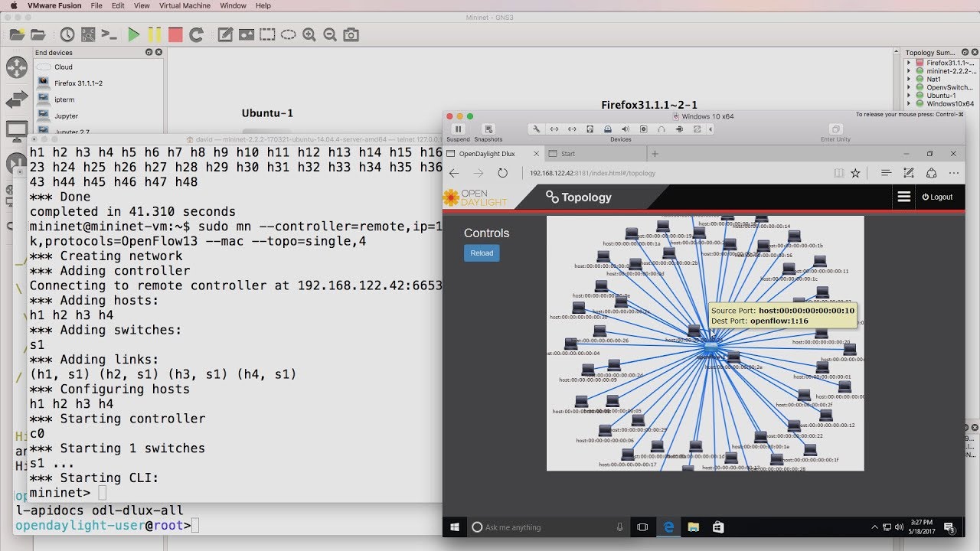Show or hide interface labels icon in GNS3

click(88, 34)
